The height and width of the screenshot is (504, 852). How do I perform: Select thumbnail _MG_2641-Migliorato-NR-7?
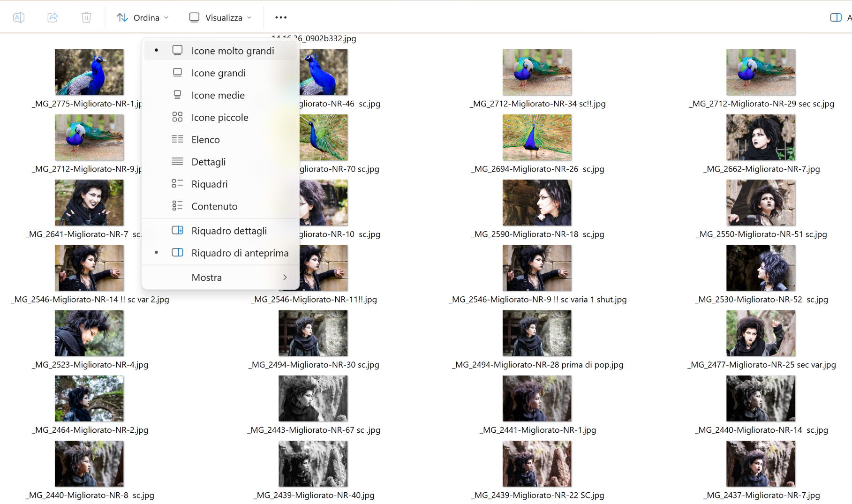(89, 203)
